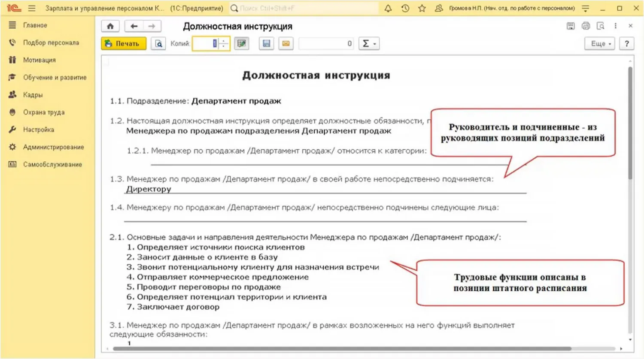Image resolution: width=644 pixels, height=359 pixels.
Task: Click the sum value field showing 0
Action: pyautogui.click(x=326, y=43)
